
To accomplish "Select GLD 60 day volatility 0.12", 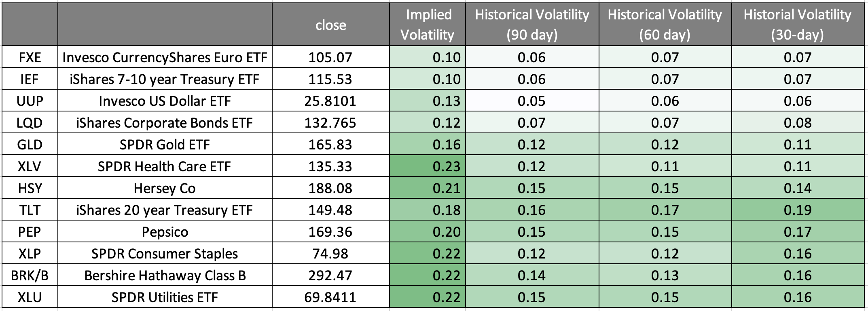I will click(665, 145).
